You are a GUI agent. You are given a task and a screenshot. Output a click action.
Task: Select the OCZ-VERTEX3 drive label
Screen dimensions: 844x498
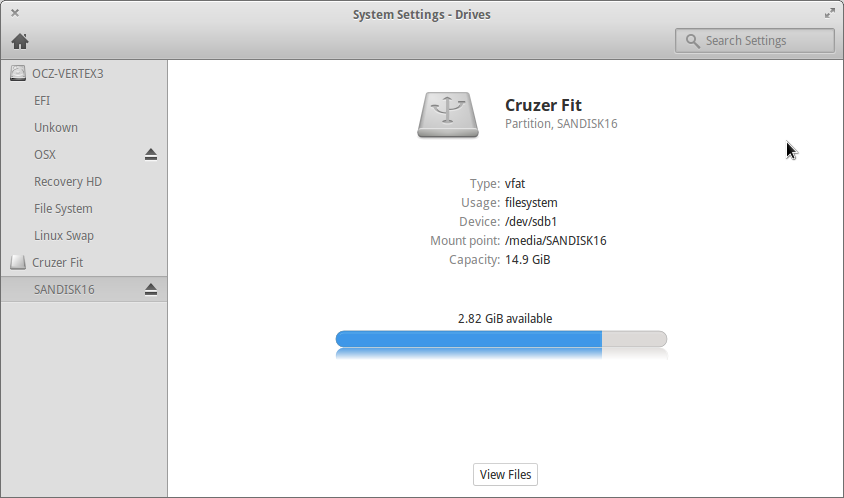pyautogui.click(x=68, y=74)
